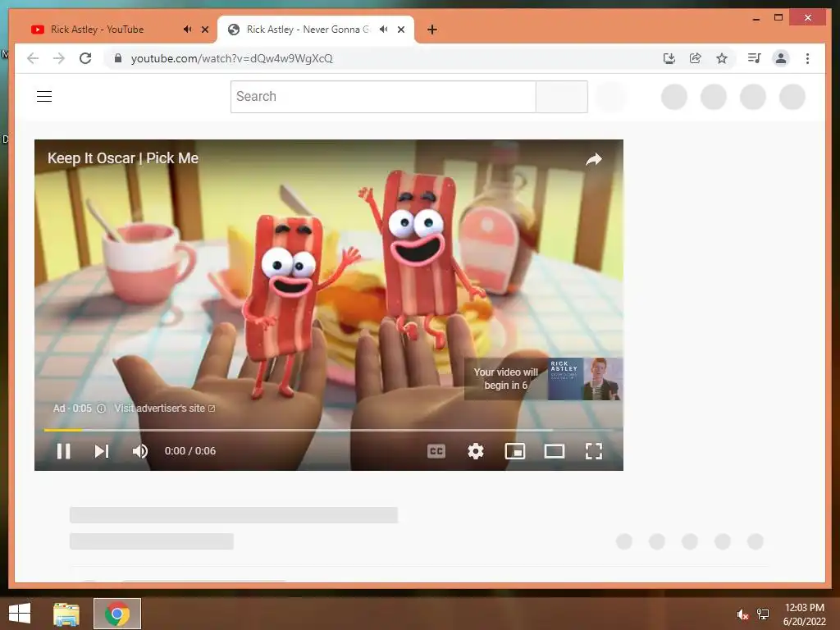View site security lock info

118,58
